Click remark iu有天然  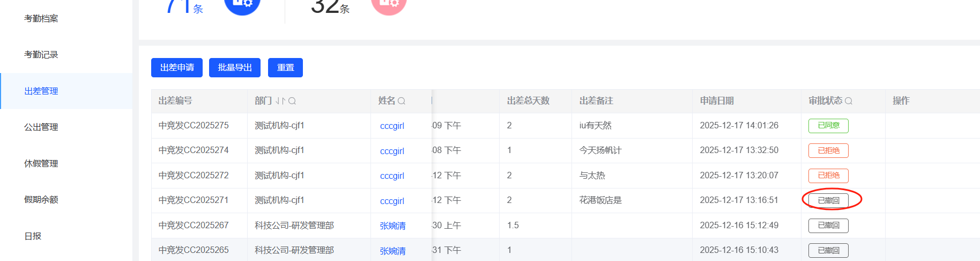[x=595, y=125]
